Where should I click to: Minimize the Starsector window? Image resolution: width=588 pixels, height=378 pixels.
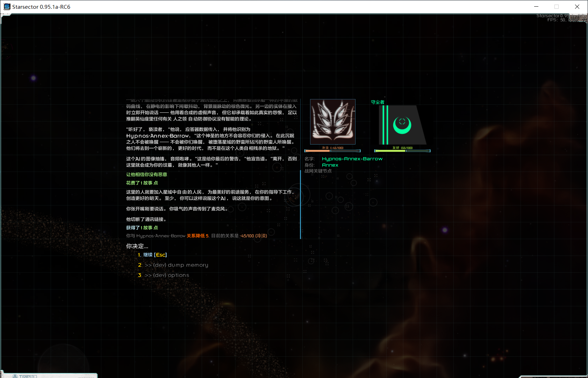coord(536,7)
